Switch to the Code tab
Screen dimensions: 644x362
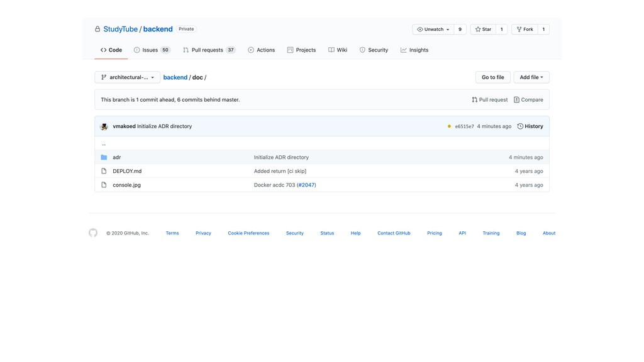111,50
